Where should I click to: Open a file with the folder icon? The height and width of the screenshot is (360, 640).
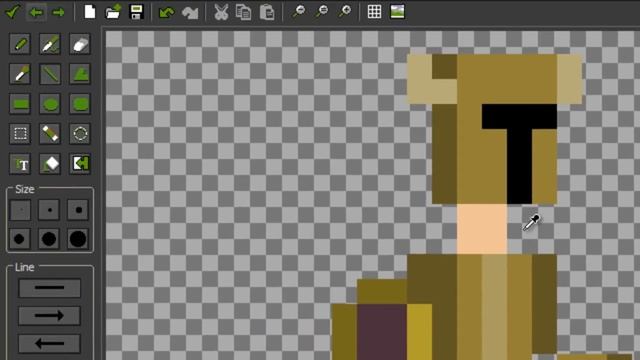click(113, 12)
